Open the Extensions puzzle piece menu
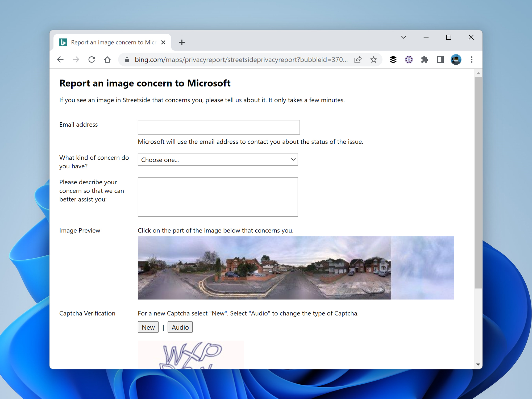Viewport: 532px width, 399px height. coord(425,60)
